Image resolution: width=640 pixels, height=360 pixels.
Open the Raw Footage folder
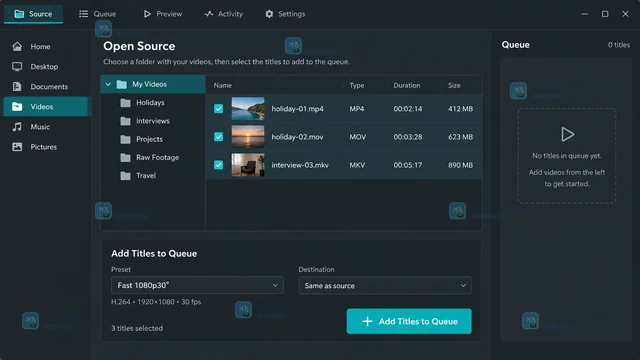coord(157,157)
